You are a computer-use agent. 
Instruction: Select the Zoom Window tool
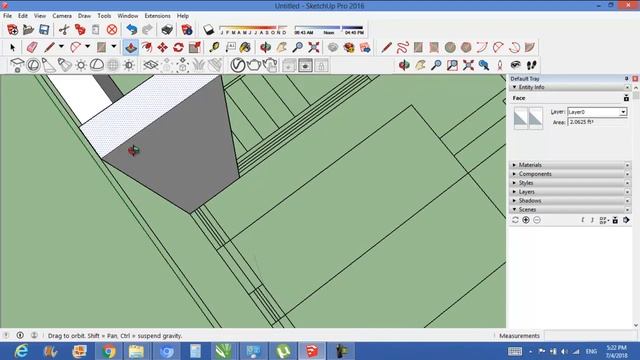[452, 65]
